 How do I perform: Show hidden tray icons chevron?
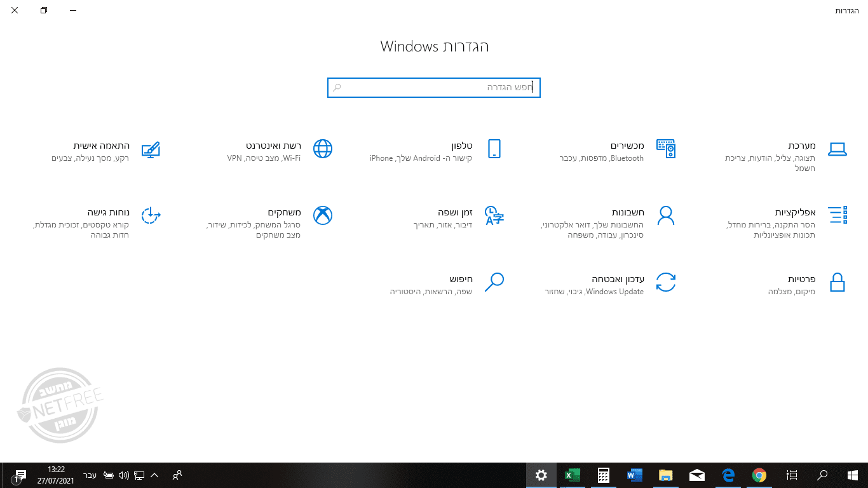154,475
